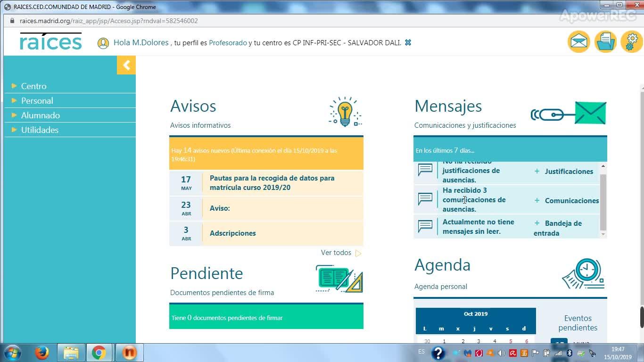
Task: Open the taskbar clock showing 19:47
Action: pyautogui.click(x=618, y=353)
